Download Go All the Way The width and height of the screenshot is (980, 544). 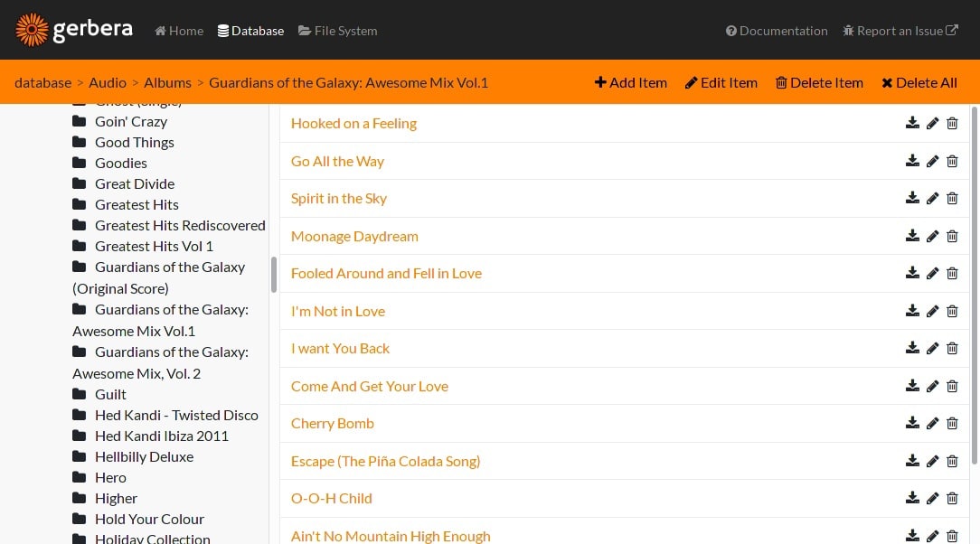(x=912, y=161)
